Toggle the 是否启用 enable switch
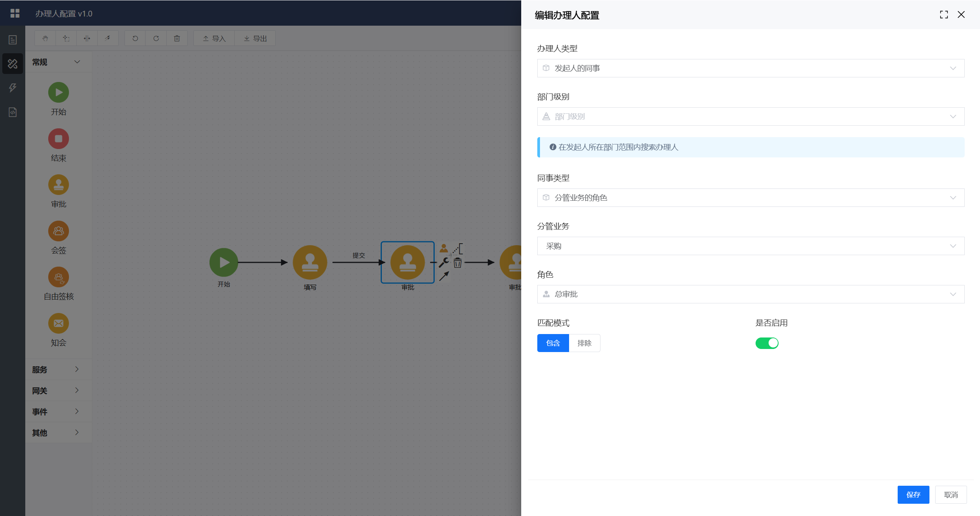This screenshot has height=516, width=980. click(767, 343)
